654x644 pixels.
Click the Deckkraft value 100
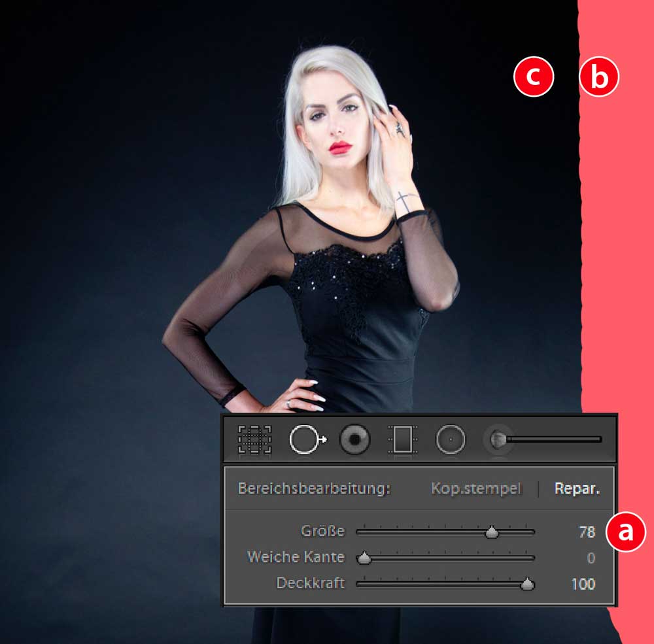click(583, 584)
